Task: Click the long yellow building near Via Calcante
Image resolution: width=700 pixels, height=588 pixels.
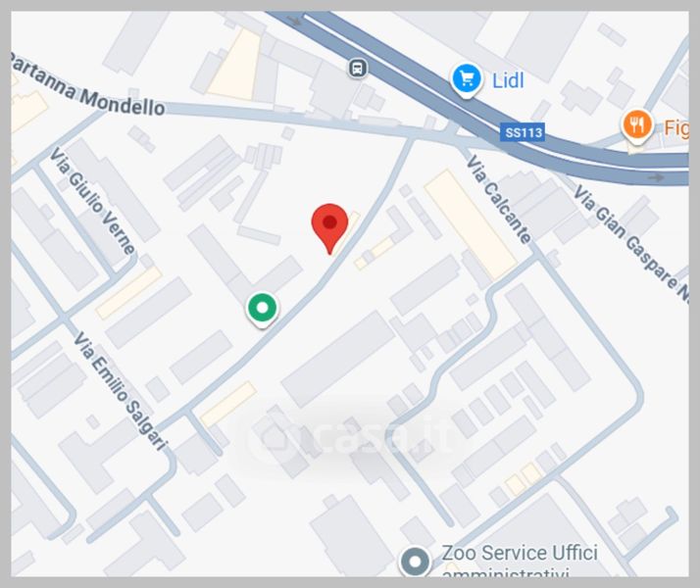Action: click(470, 224)
